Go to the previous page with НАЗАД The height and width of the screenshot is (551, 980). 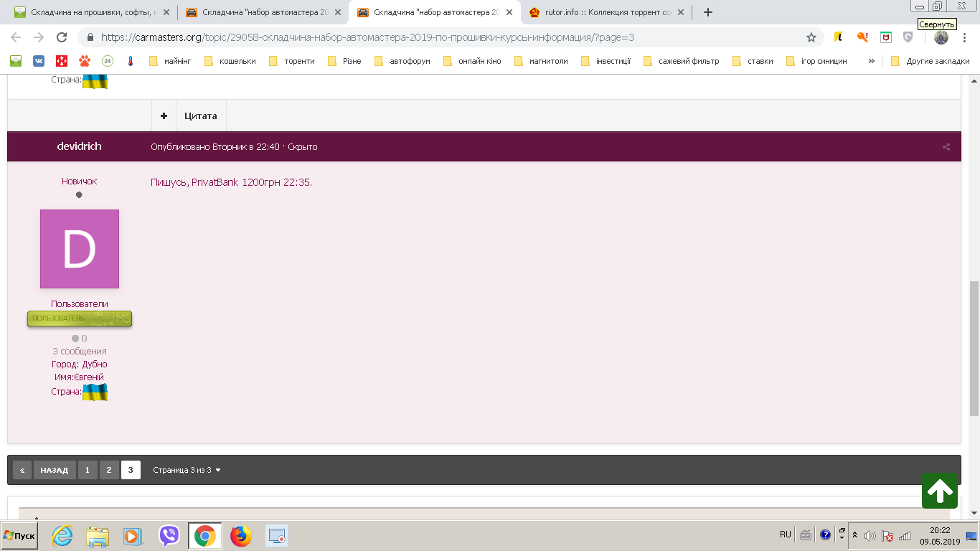54,470
